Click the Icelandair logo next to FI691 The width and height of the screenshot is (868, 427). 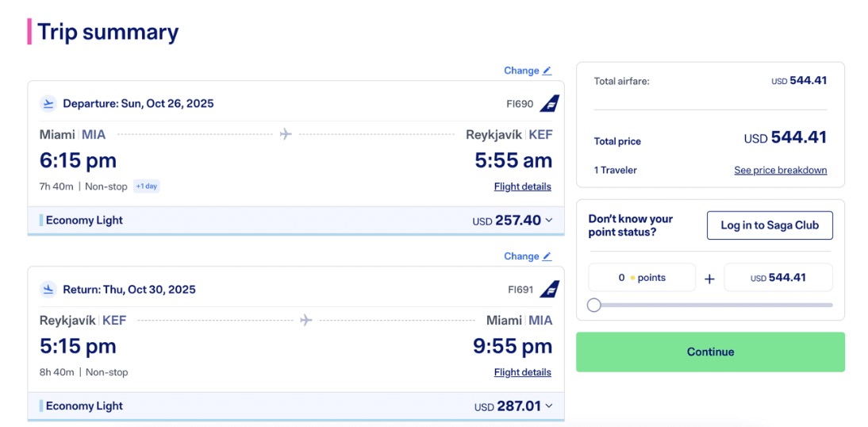pyautogui.click(x=550, y=289)
